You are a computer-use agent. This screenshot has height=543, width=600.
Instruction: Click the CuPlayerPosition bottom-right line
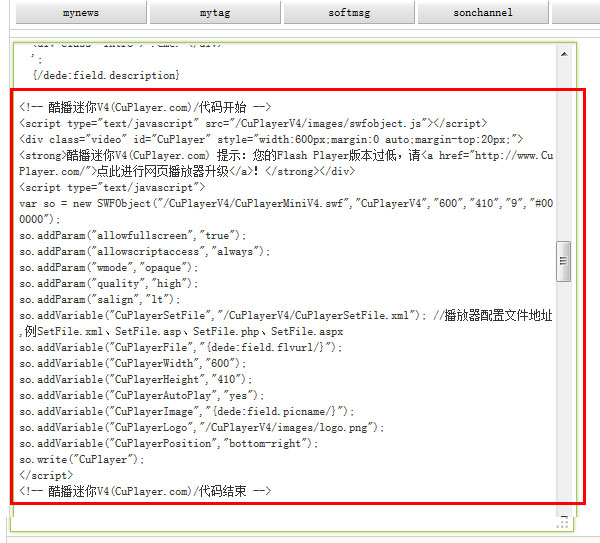(169, 444)
